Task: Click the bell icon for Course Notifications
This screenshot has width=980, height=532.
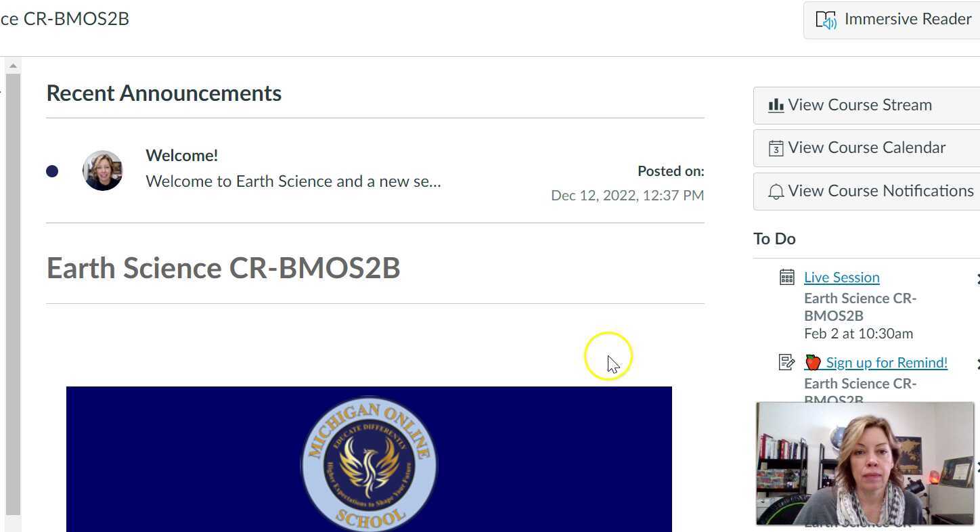Action: click(x=776, y=191)
